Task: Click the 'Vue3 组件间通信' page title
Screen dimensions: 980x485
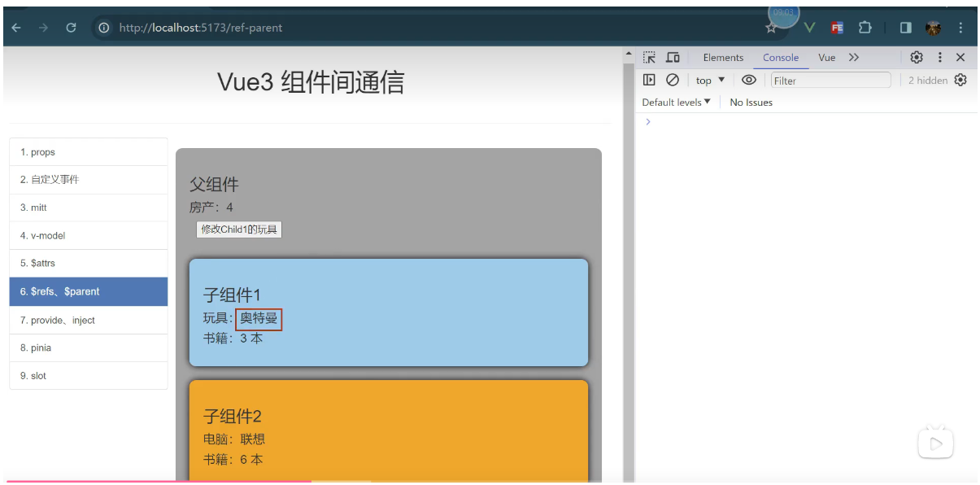Action: click(311, 82)
